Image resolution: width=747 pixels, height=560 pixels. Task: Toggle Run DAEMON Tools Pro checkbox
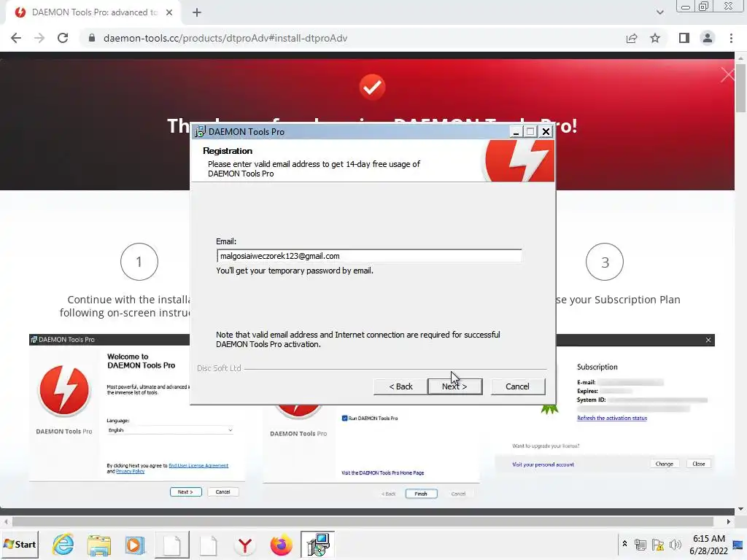click(x=344, y=418)
